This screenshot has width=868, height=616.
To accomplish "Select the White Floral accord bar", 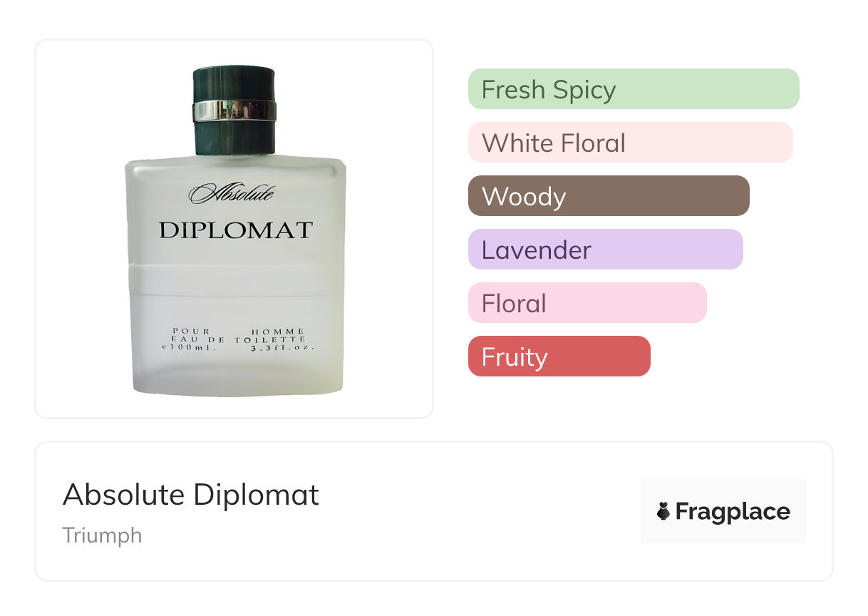I will tap(631, 143).
